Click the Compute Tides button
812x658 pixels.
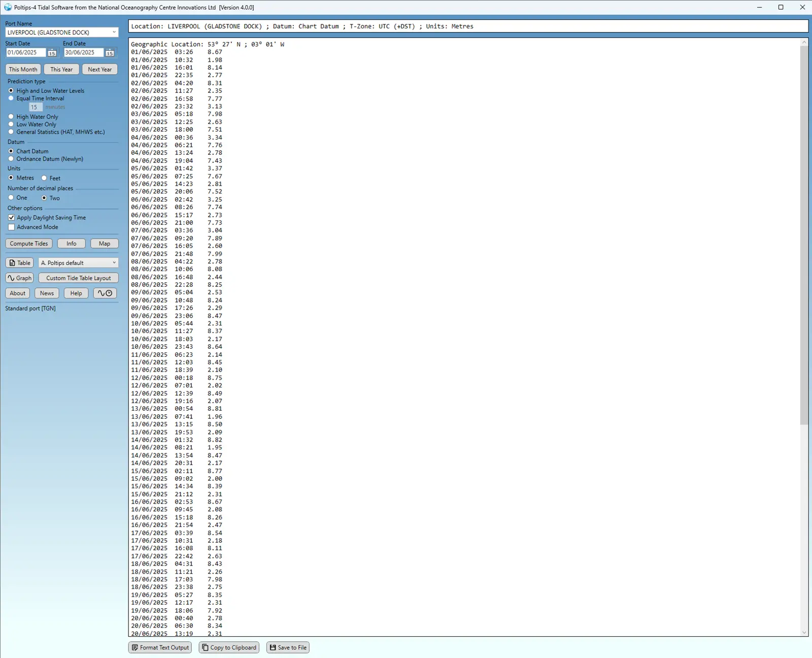(29, 244)
